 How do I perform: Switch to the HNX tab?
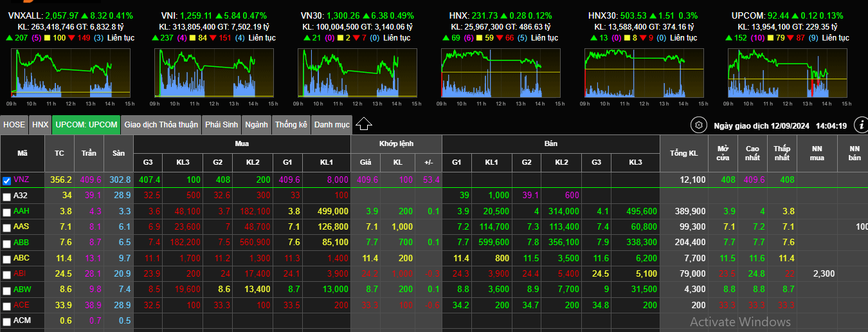[41, 125]
